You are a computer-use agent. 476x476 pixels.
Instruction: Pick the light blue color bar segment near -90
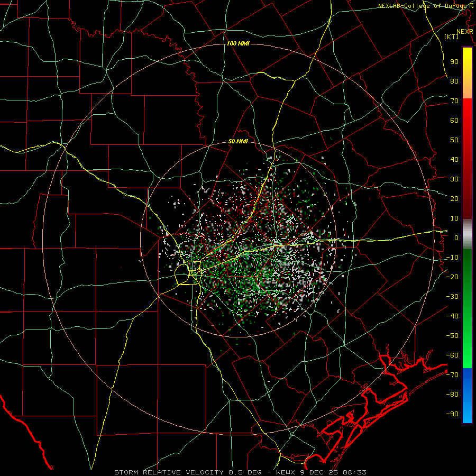click(467, 414)
